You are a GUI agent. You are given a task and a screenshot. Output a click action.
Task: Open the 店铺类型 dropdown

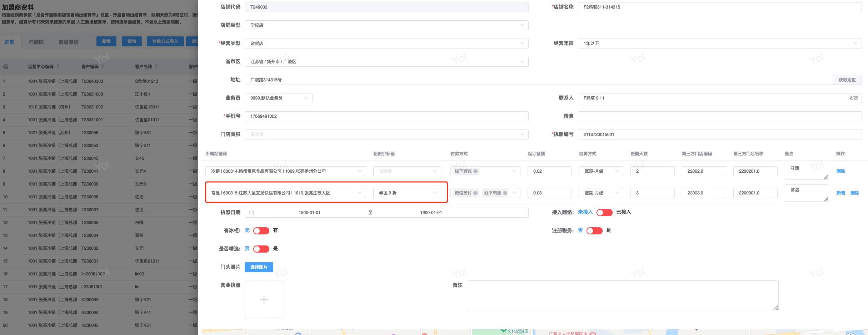[386, 25]
